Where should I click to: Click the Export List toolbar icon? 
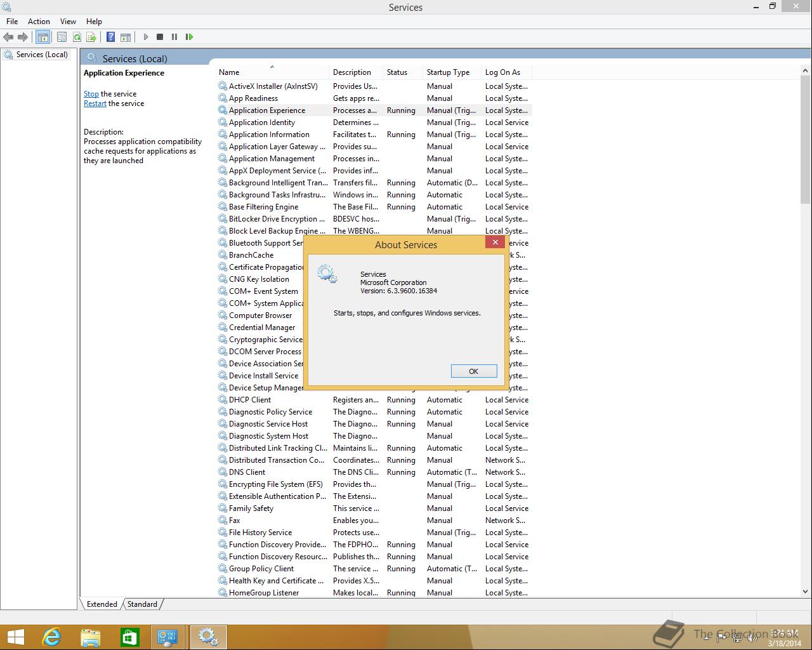pos(91,37)
